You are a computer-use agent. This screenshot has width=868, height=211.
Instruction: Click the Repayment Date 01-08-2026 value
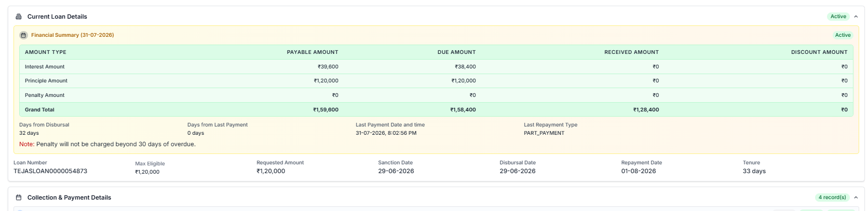click(x=639, y=171)
